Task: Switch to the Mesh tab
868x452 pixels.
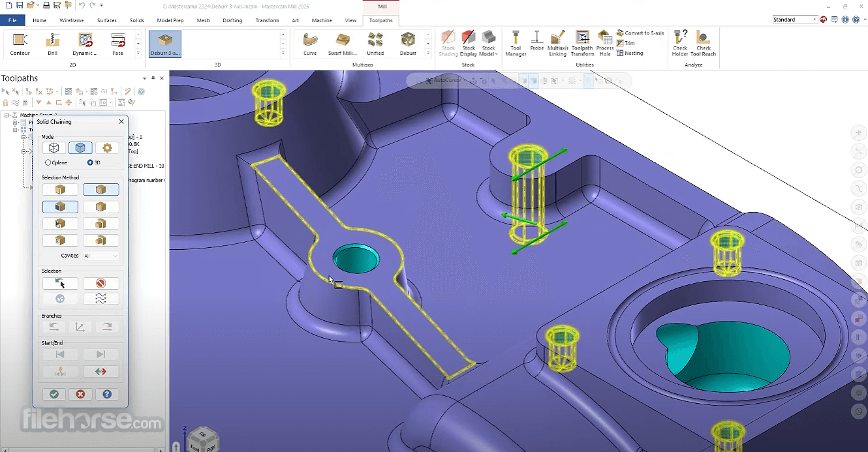Action: point(204,20)
